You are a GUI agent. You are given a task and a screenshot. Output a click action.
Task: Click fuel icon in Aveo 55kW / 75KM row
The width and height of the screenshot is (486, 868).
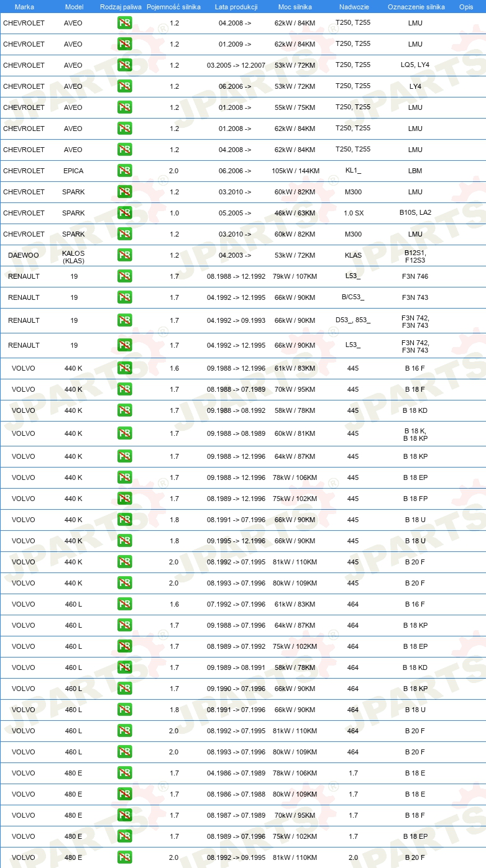[124, 107]
